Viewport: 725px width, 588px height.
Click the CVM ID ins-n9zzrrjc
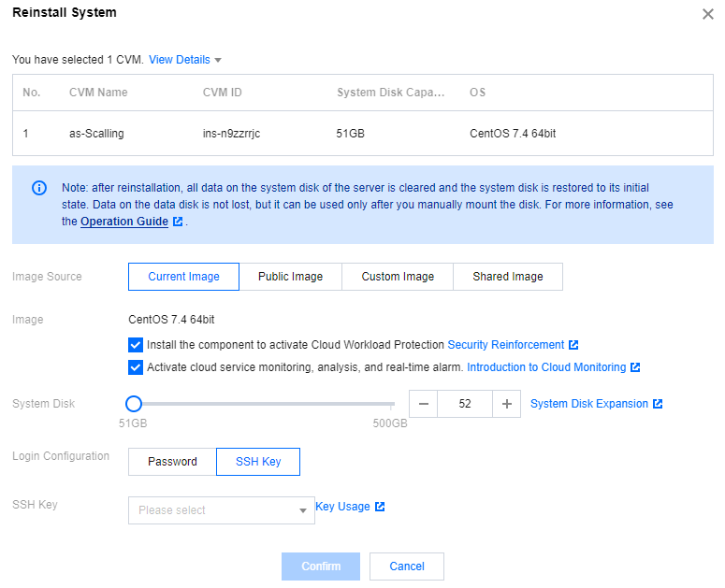point(231,134)
